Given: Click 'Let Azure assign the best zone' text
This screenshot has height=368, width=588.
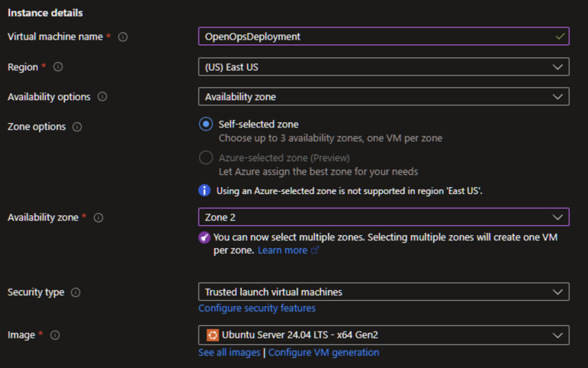Looking at the screenshot, I should click(x=318, y=172).
